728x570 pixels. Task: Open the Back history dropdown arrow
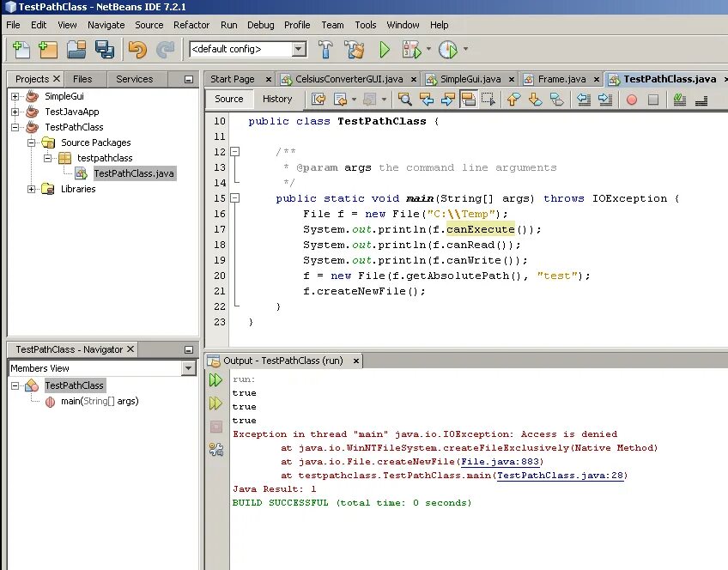click(355, 100)
